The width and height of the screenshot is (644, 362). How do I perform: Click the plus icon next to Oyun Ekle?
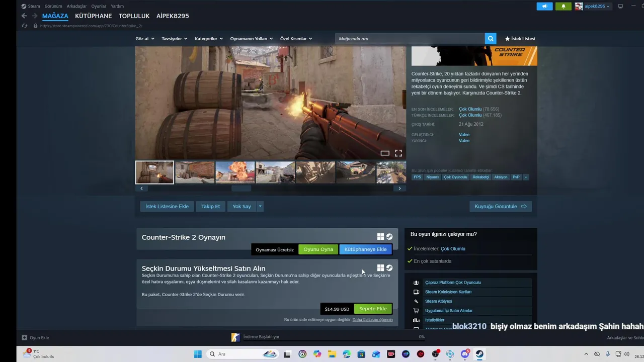pos(24,338)
